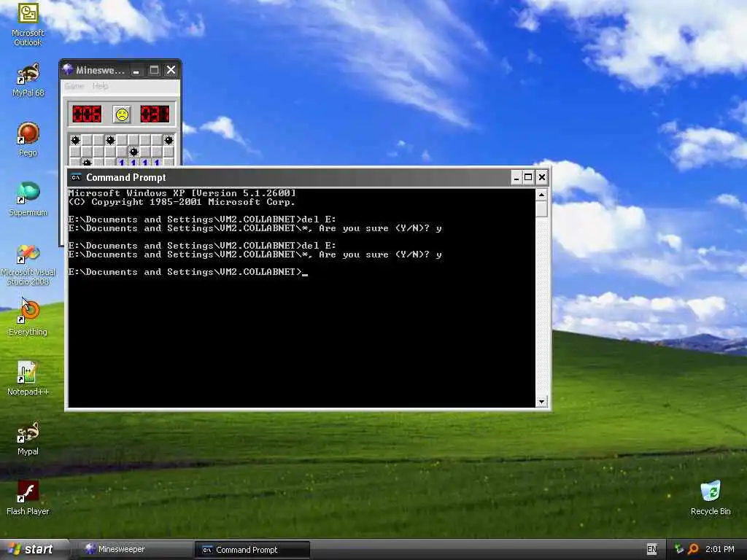Maximize the Minesweeper window
Viewport: 747px width, 560px height.
pos(154,71)
